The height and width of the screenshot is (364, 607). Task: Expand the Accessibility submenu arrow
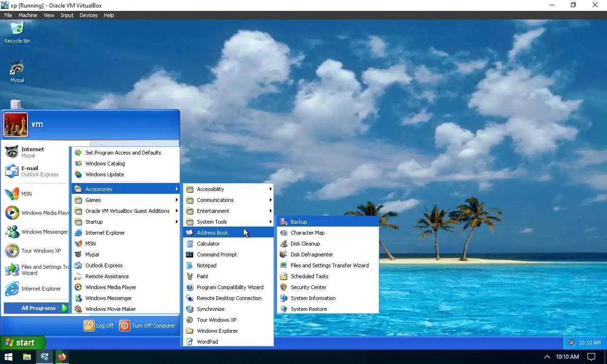pos(271,189)
